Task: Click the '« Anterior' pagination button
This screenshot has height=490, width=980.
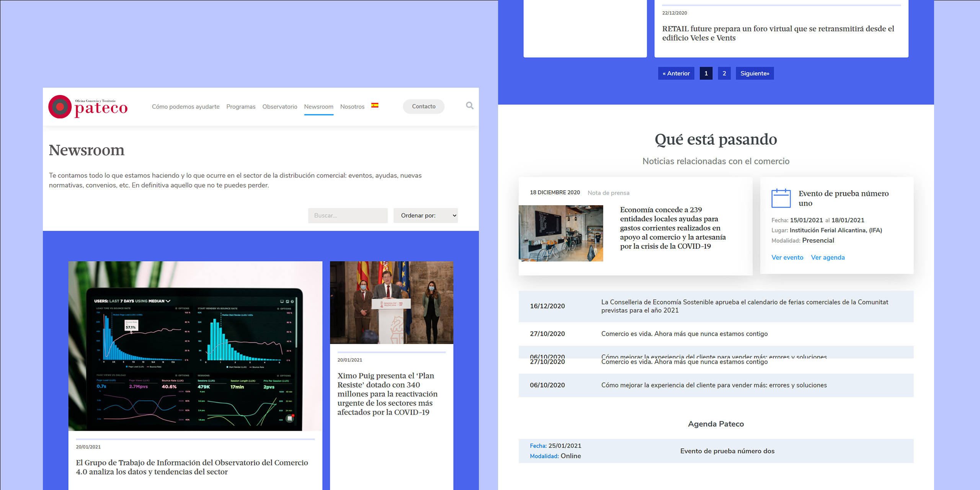Action: tap(676, 73)
